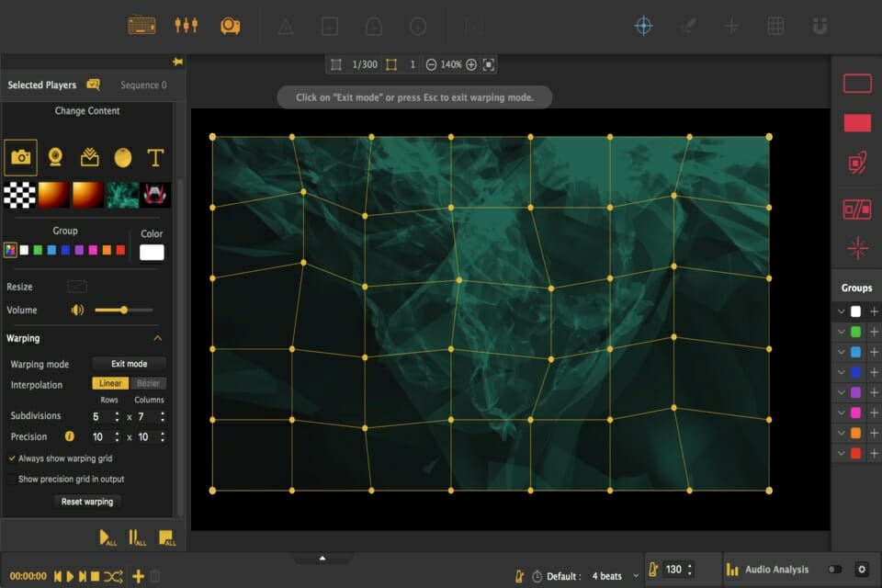Image resolution: width=882 pixels, height=588 pixels.
Task: Open the Text source tool
Action: point(154,157)
